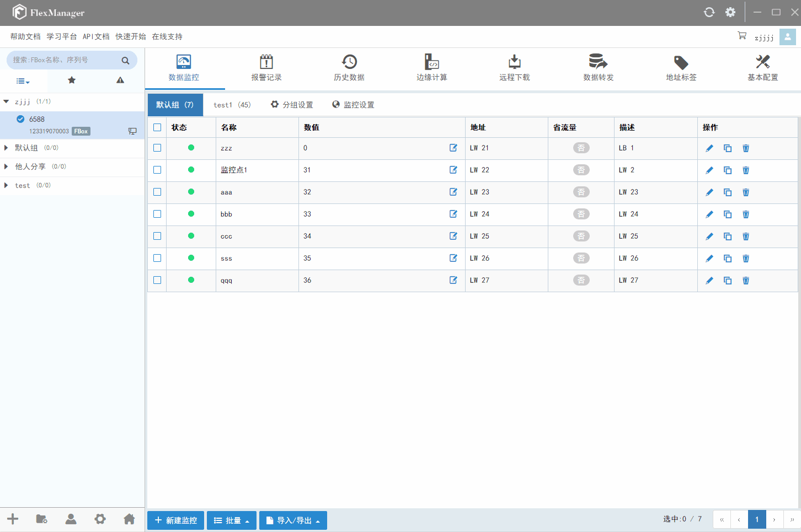Open 快速开始 link
Viewport: 801px width, 532px height.
click(131, 36)
